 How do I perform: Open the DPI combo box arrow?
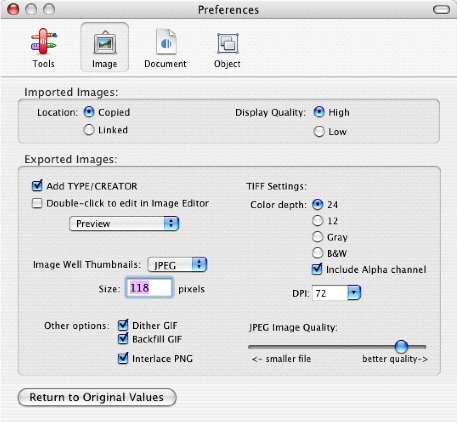(354, 293)
